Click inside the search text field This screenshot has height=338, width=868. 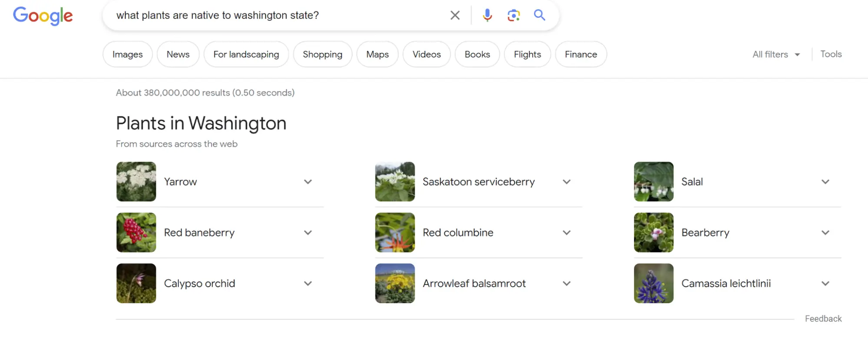point(278,16)
